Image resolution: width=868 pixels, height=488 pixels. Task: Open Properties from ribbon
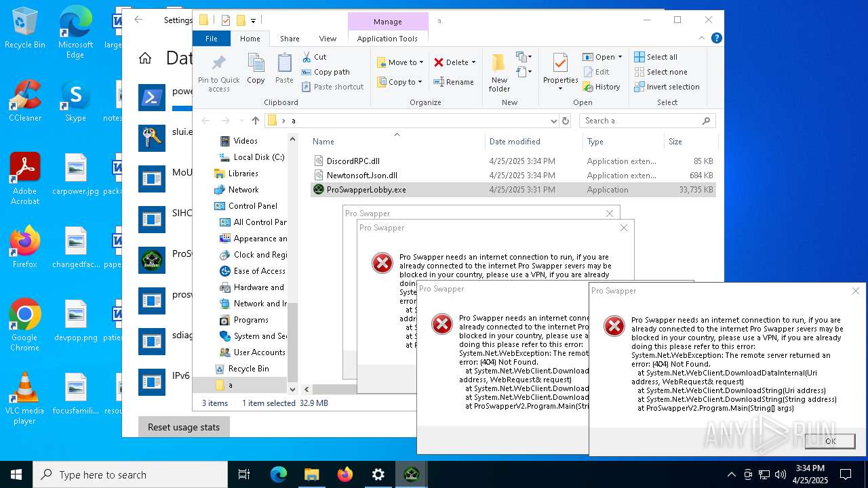point(560,73)
